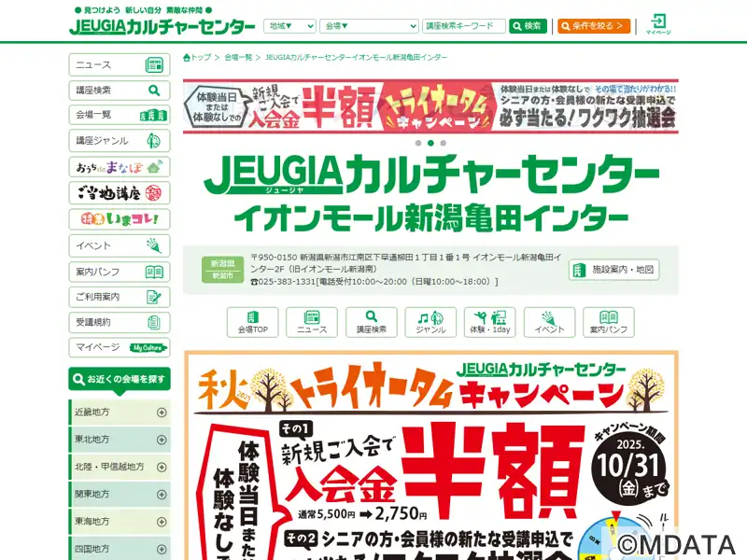Open マイページ login icon in header
Screen dimensions: 747x560
[x=658, y=24]
